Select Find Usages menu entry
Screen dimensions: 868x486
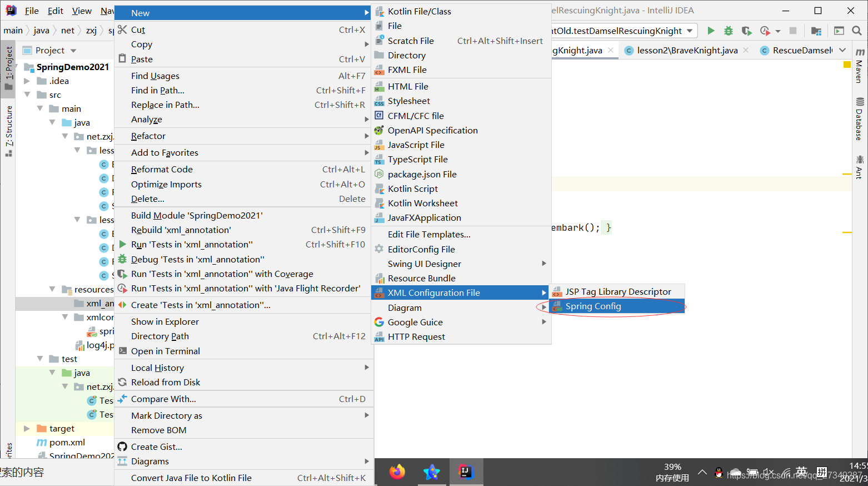click(x=243, y=76)
